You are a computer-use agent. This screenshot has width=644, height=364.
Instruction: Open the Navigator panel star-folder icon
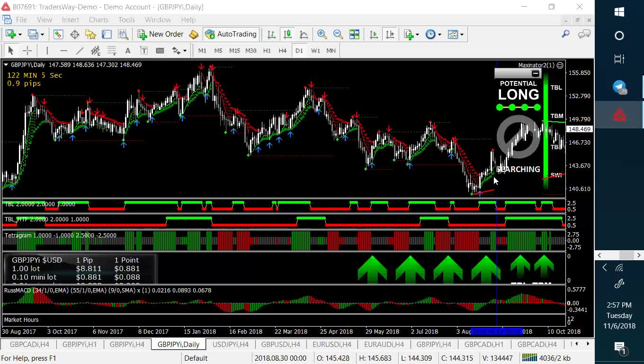90,34
